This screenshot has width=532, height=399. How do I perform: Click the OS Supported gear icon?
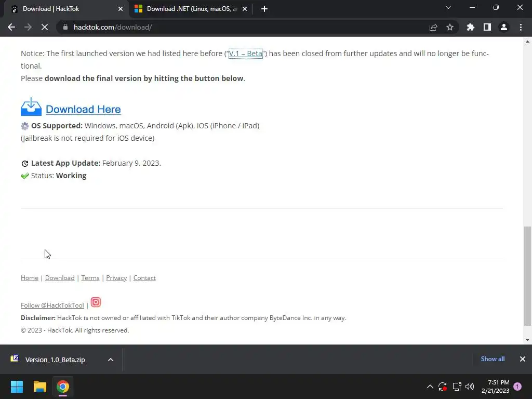click(25, 126)
